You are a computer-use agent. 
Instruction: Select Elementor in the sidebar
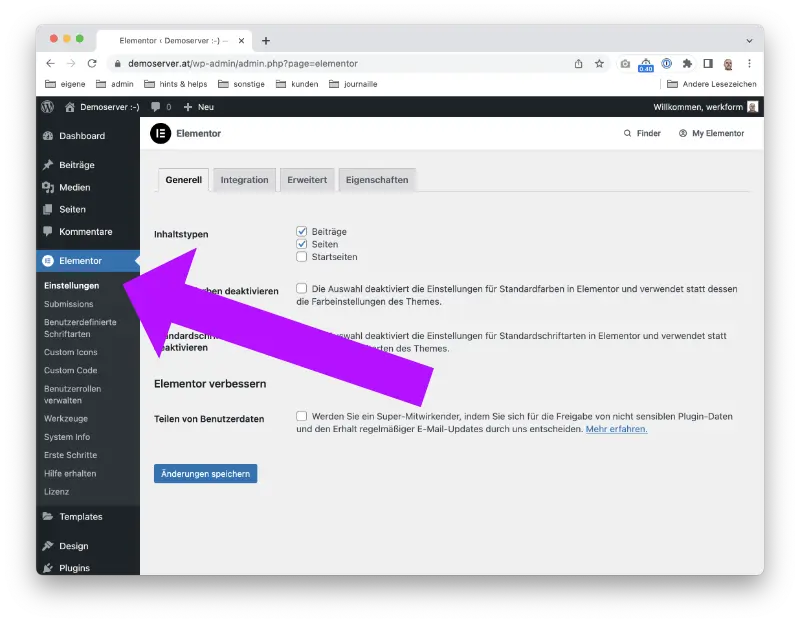coord(88,261)
